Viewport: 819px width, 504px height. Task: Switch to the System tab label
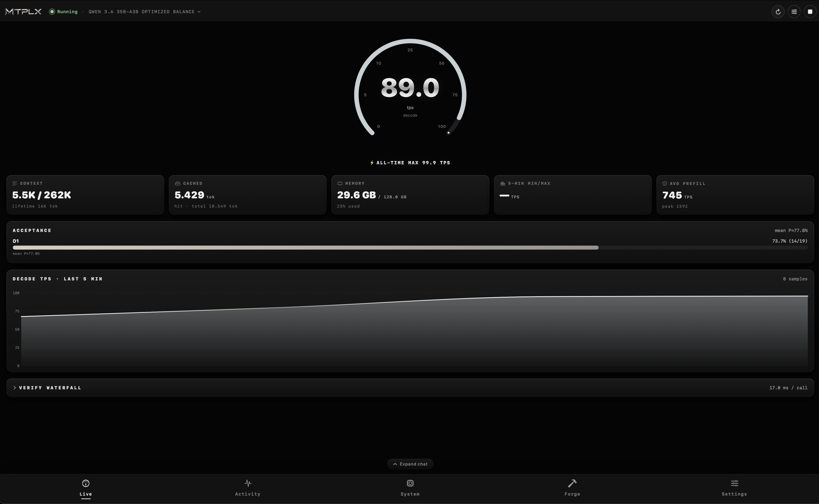410,494
